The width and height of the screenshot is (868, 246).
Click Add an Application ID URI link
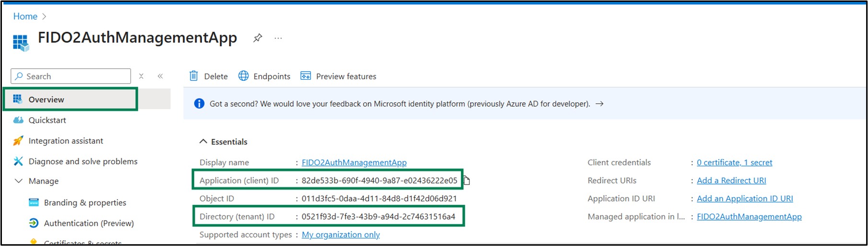pos(745,198)
